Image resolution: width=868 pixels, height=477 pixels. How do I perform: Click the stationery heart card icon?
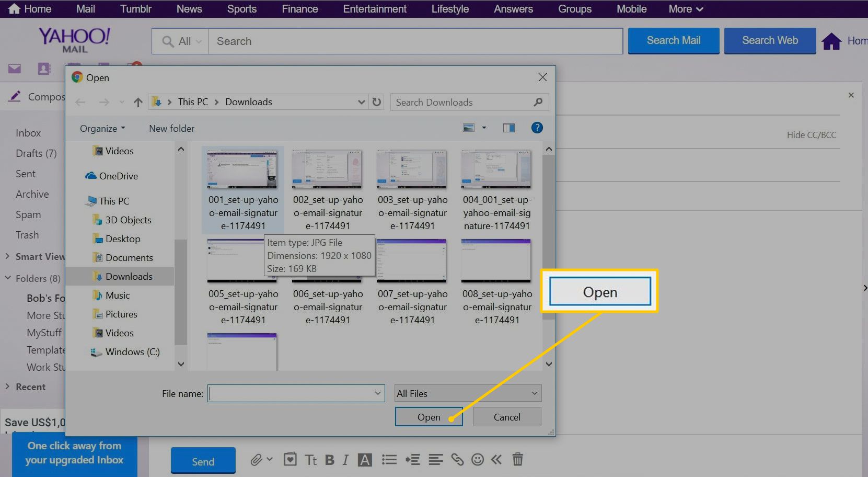click(290, 460)
